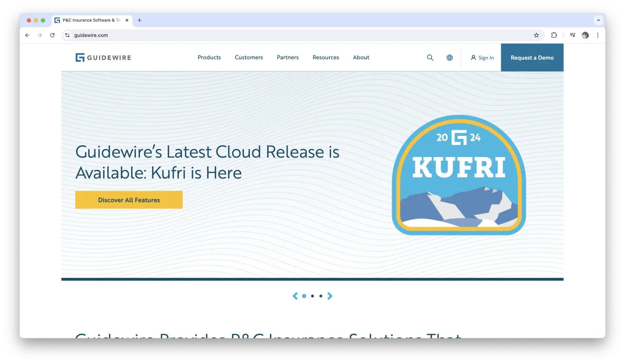Click the hero headline about Kufri release

(207, 162)
